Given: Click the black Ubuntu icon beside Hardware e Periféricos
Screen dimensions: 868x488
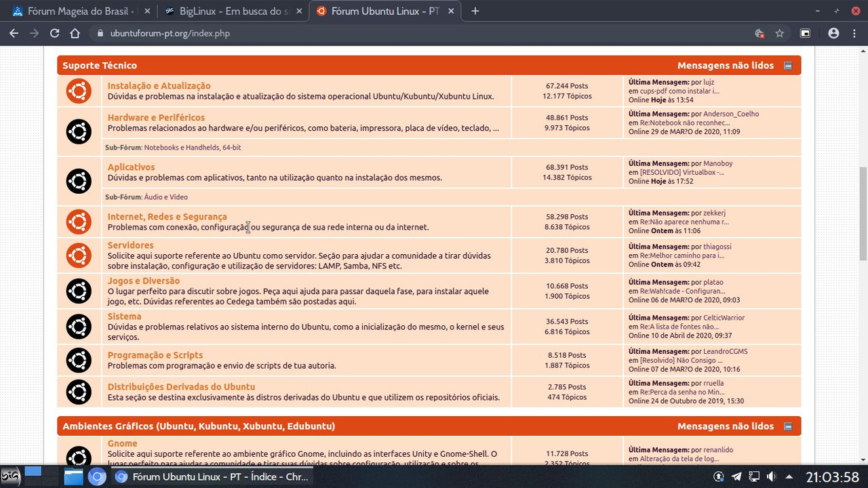Looking at the screenshot, I should coord(79,131).
